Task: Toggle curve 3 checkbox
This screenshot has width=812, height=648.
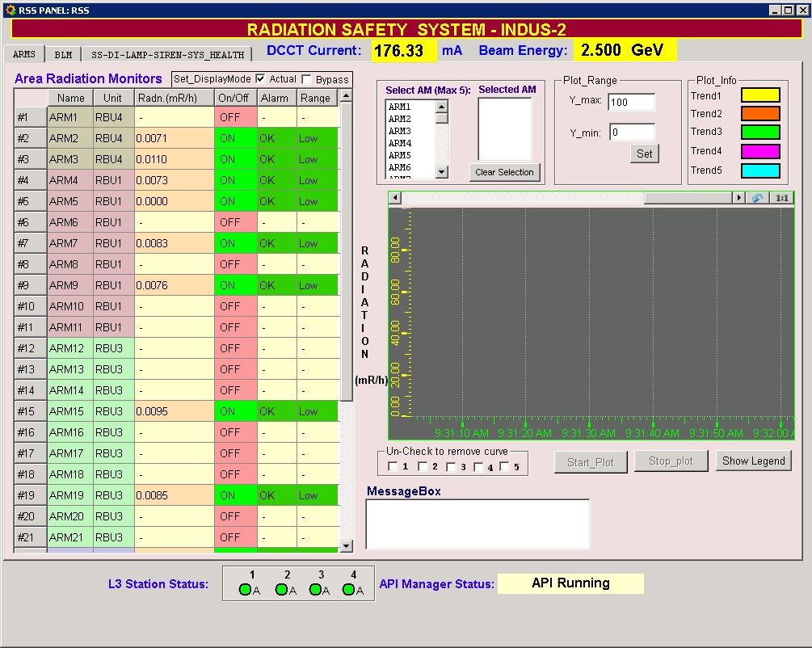Action: (451, 467)
